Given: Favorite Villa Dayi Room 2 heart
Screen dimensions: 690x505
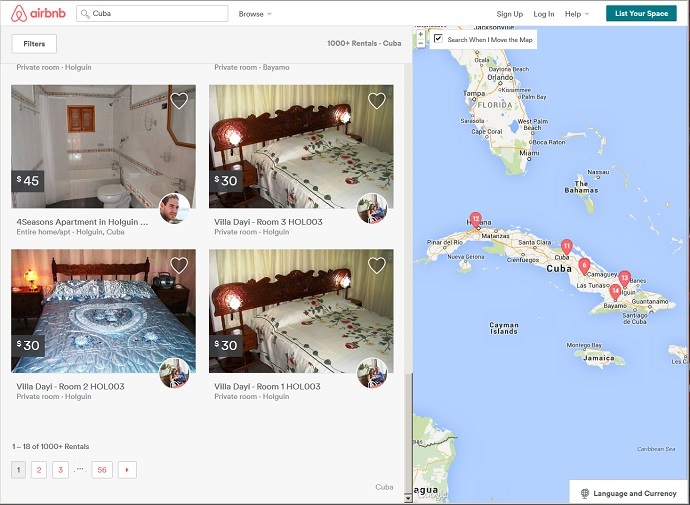Looking at the screenshot, I should (179, 266).
